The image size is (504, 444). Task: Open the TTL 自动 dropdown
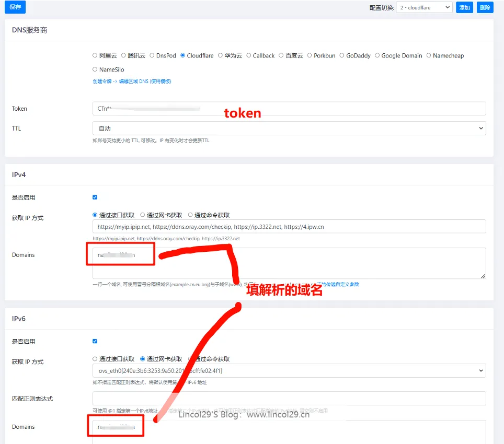(289, 128)
